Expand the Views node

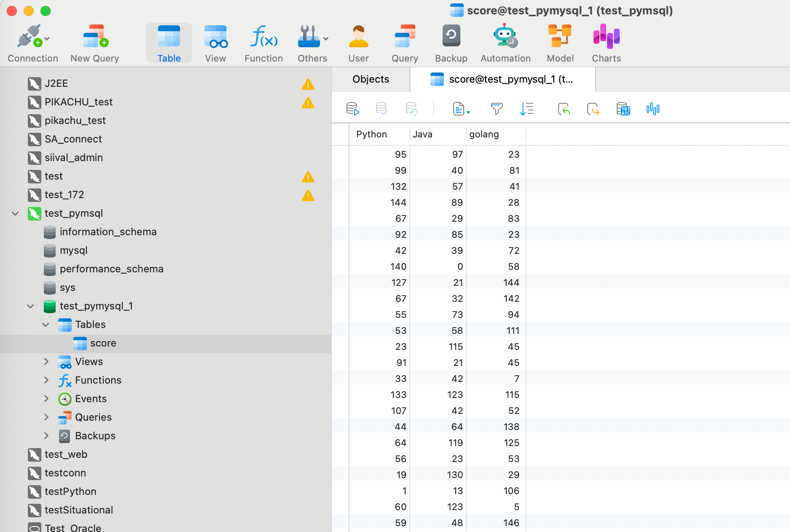coord(46,362)
